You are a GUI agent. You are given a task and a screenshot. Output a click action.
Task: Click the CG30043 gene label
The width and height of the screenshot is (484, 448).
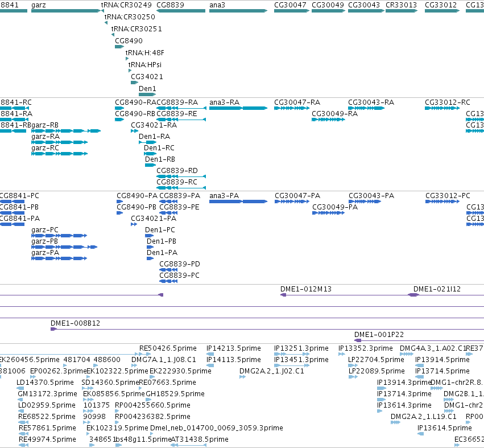(364, 5)
